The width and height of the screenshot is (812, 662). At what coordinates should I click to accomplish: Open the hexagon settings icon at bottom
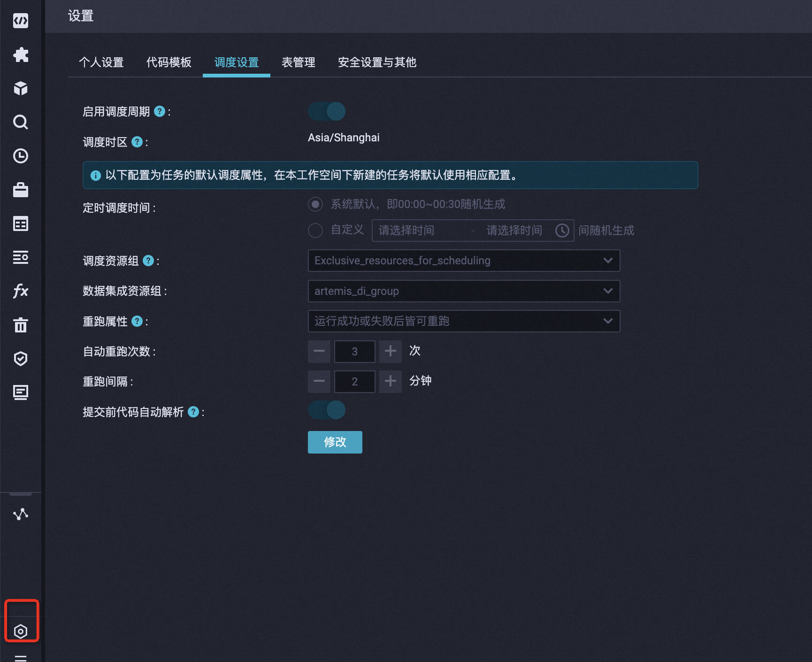point(21,631)
